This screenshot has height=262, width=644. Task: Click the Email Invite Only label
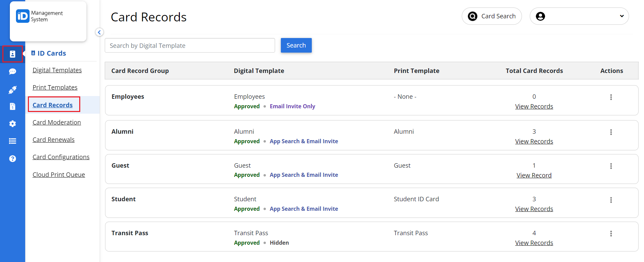coord(292,107)
